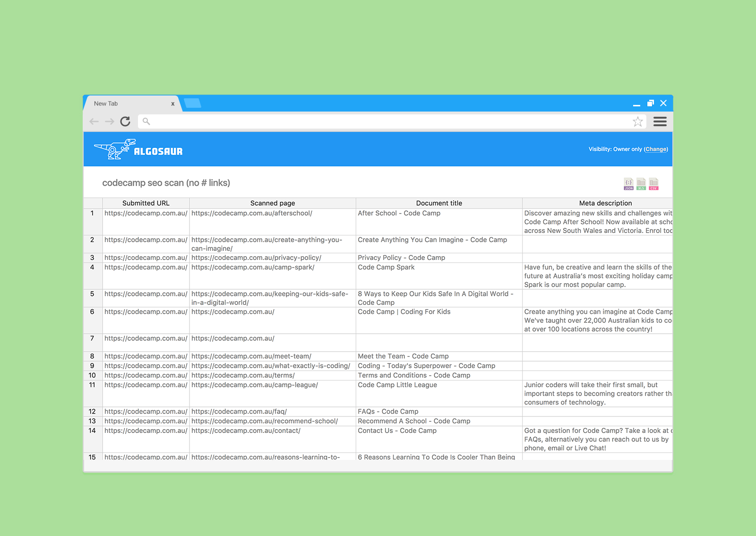Click the 'Create anything you can imagine' meta description
Viewport: 756px width, 536px height.
pyautogui.click(x=598, y=320)
